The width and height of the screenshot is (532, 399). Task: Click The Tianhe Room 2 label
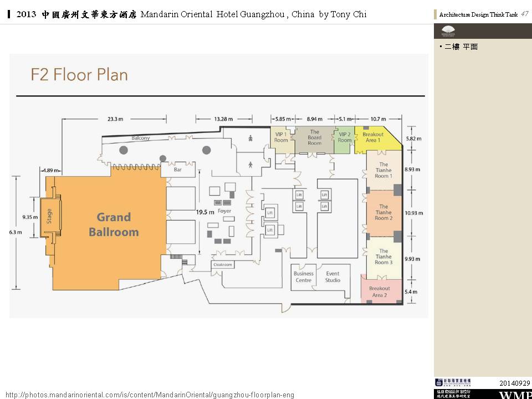coord(383,212)
